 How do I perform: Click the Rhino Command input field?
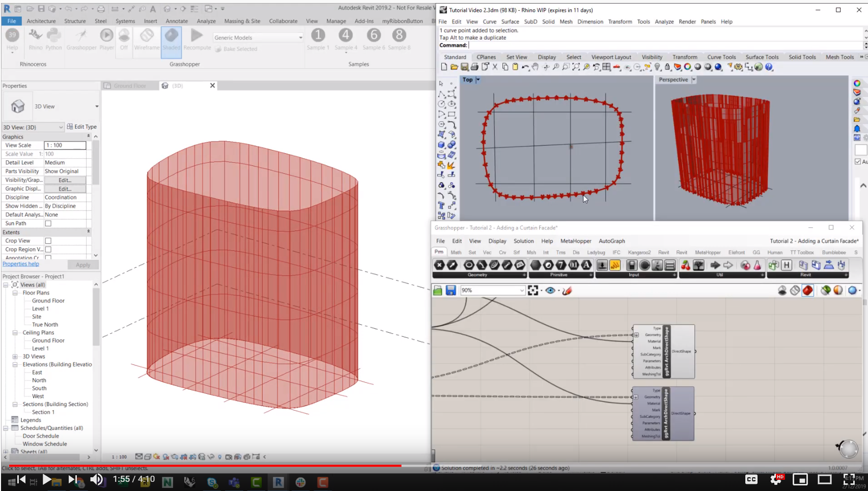point(664,45)
